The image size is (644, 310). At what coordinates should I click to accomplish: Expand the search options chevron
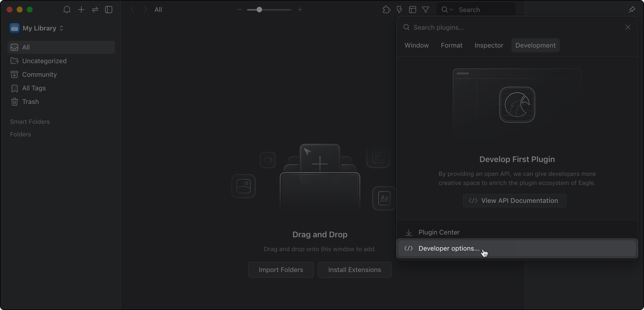tap(451, 10)
